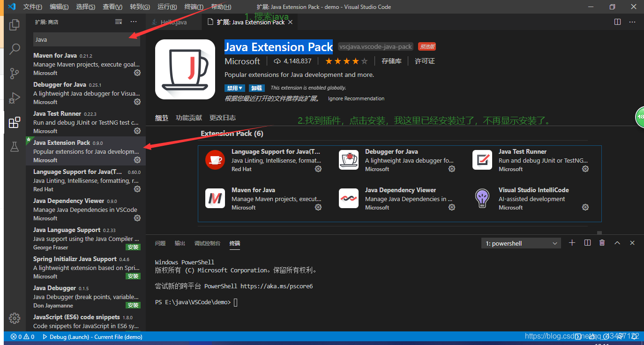Open the Run and Debug view
The width and height of the screenshot is (644, 345).
(x=15, y=98)
